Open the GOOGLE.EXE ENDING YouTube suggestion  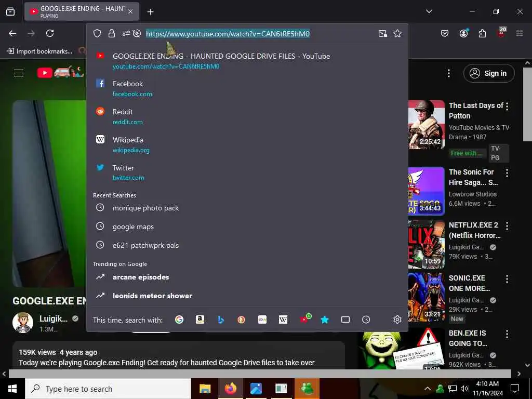point(247,60)
